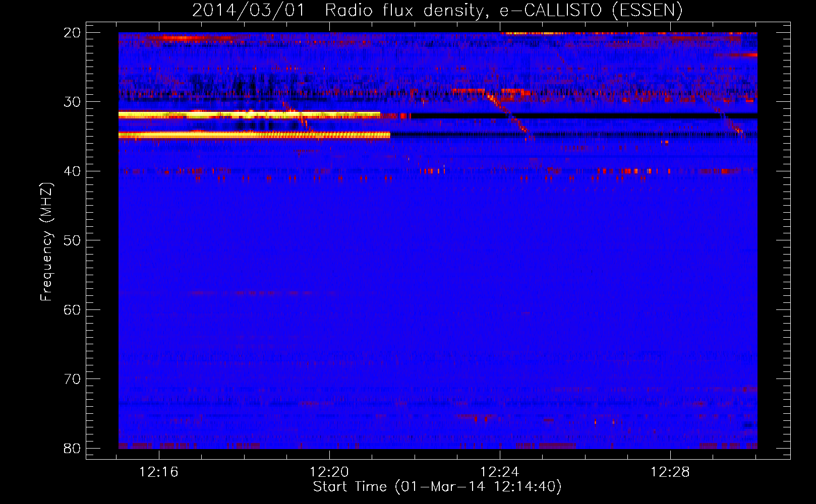Click the plot title 'Radio flux density, e-CALLISTO (ESSEN)'

(503, 11)
